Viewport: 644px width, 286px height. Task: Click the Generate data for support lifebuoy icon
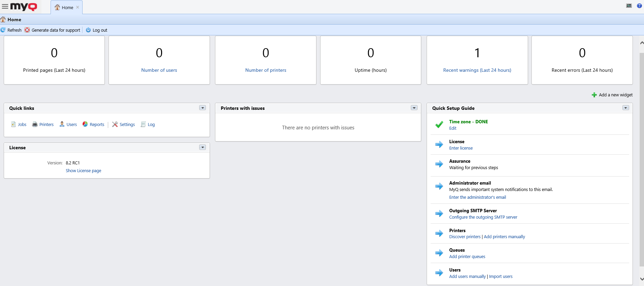[x=27, y=30]
